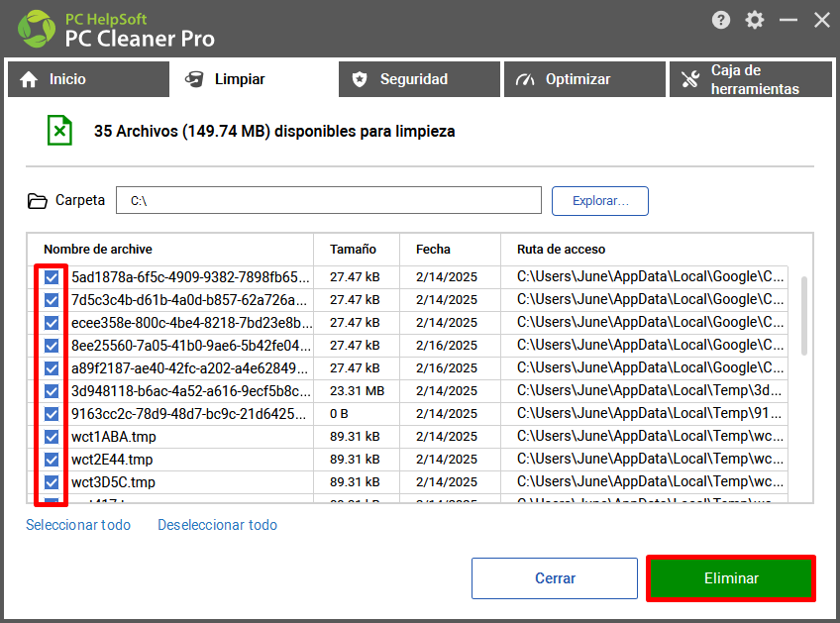This screenshot has width=840, height=623.
Task: Click the Explorar... button
Action: (600, 201)
